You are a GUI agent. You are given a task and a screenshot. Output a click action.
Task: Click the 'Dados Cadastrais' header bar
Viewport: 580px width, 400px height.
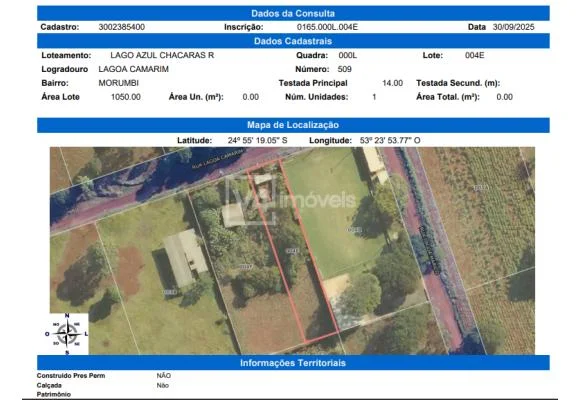coord(293,41)
